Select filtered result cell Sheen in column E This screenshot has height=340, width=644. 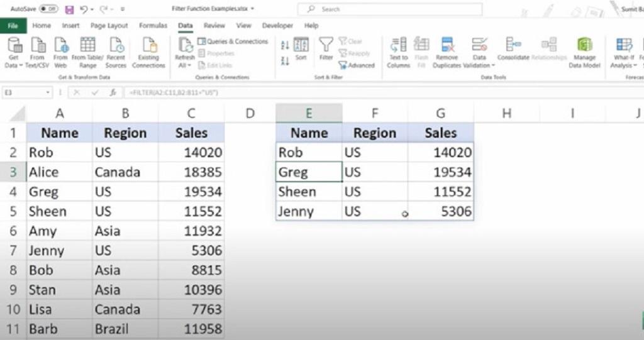tap(309, 192)
